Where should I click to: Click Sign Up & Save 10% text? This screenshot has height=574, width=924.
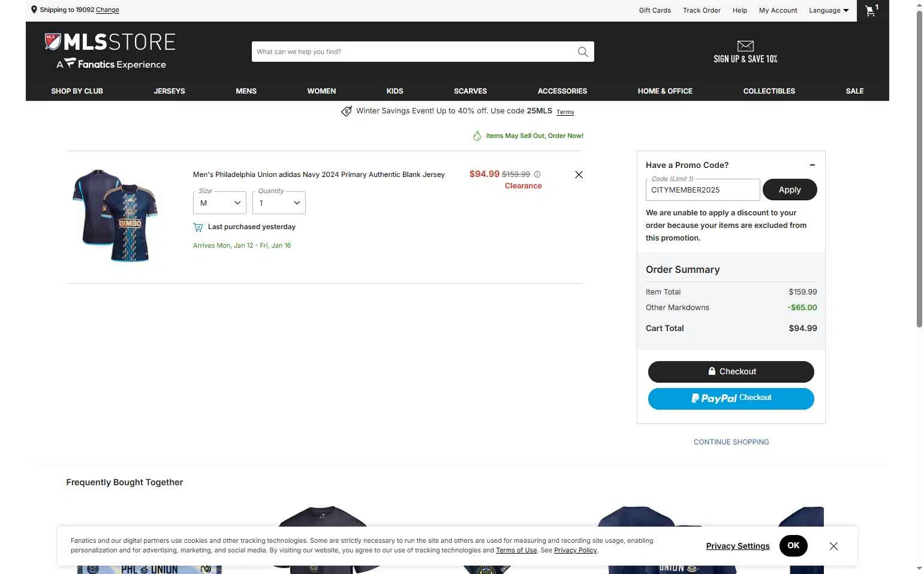[x=745, y=59]
